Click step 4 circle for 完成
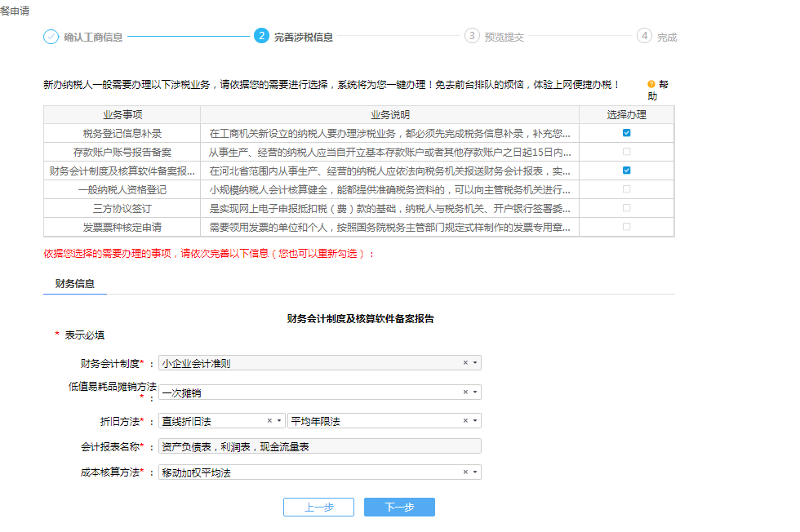Screen dimensions: 800x532 click(644, 36)
